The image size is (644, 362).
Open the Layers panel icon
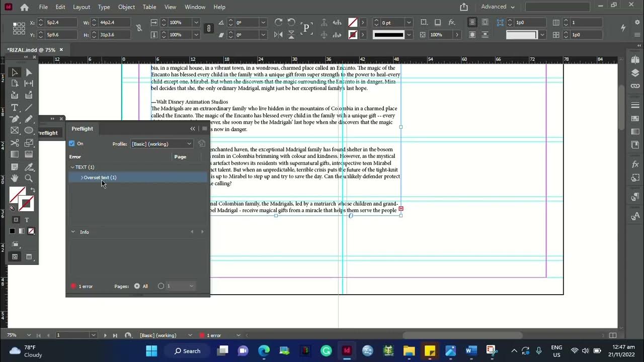point(635,73)
